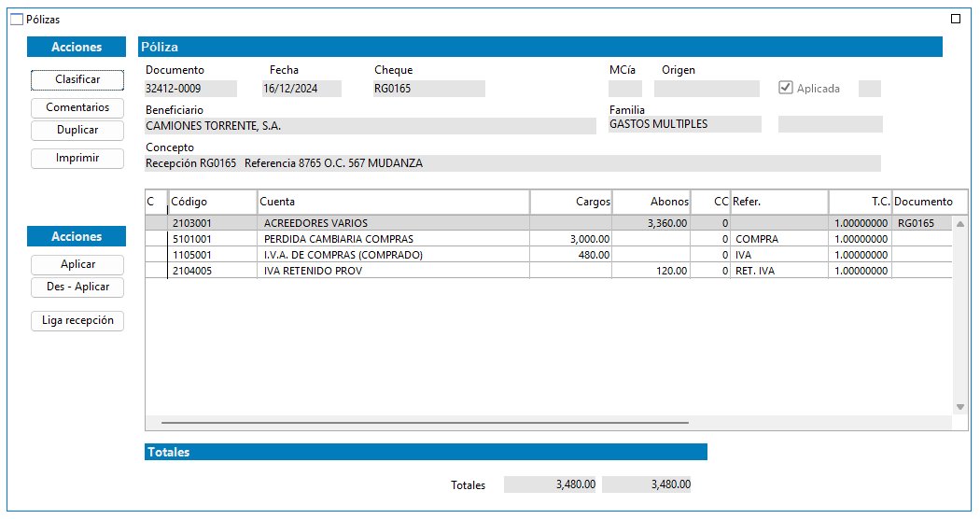Screen dimensions: 980x519
Task: Click the empty MCía field
Action: pos(625,89)
